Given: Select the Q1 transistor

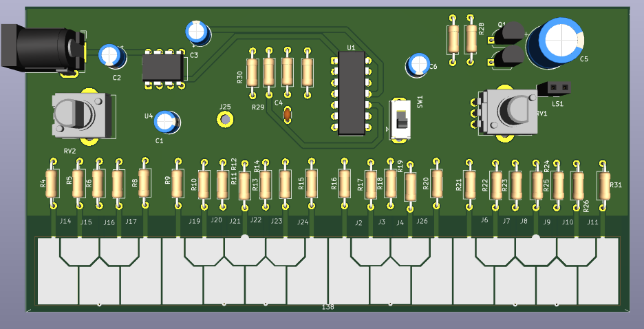Looking at the screenshot, I should 511,44.
